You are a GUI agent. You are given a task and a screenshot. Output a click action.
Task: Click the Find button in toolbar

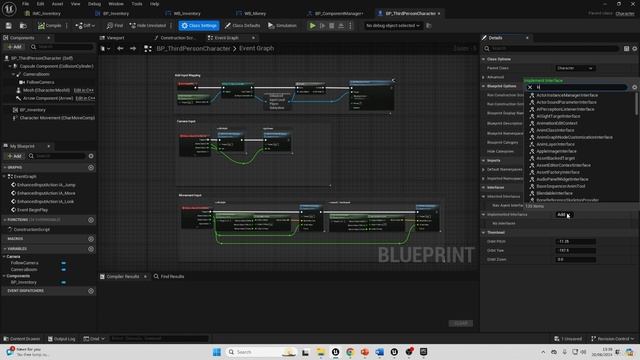(x=115, y=25)
